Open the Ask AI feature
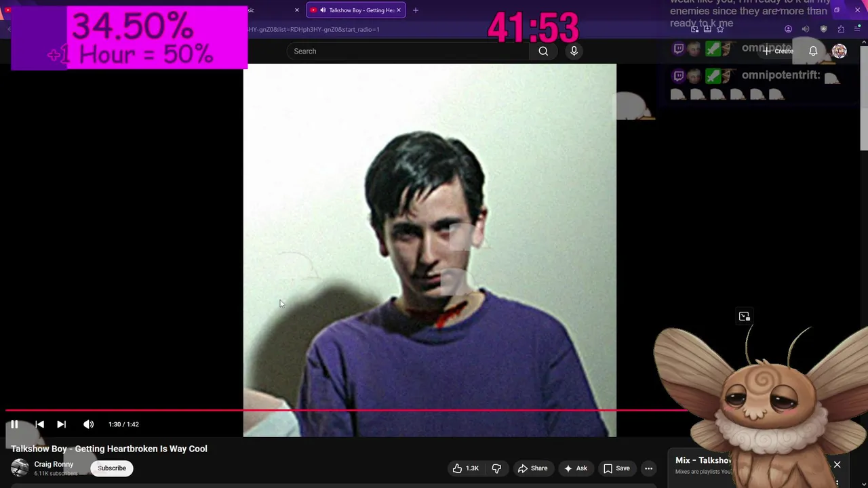Screen dimensions: 868x488 pos(575,468)
